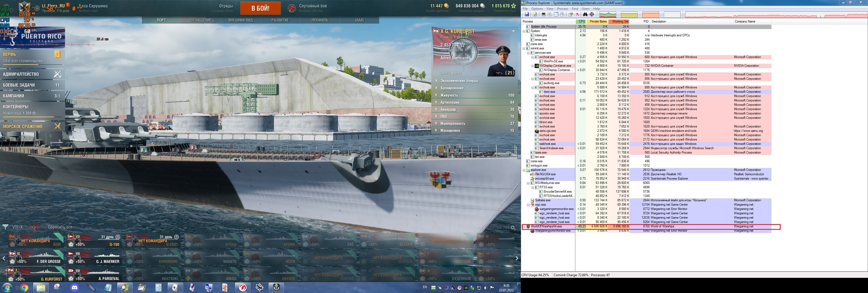
Task: Switch to the РАЗВИТИЕ tab
Action: pos(280,20)
